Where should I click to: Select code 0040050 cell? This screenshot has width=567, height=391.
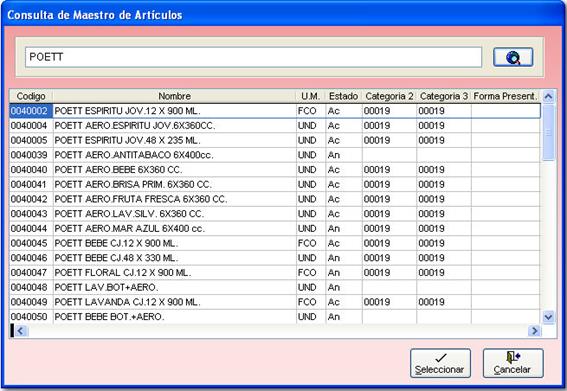[x=31, y=317]
